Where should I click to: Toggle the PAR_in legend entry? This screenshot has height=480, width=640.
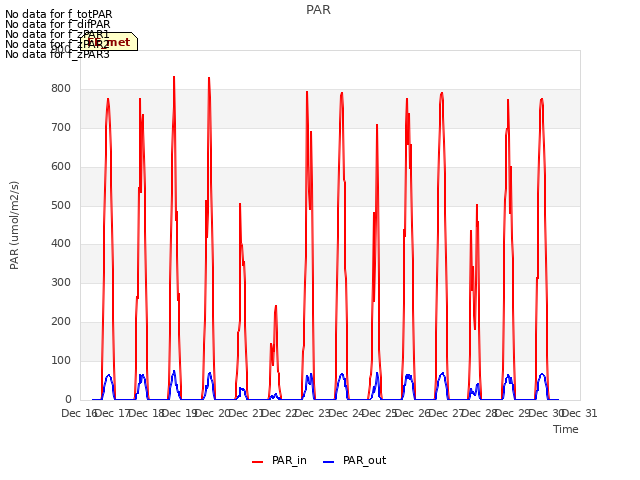click(x=280, y=461)
